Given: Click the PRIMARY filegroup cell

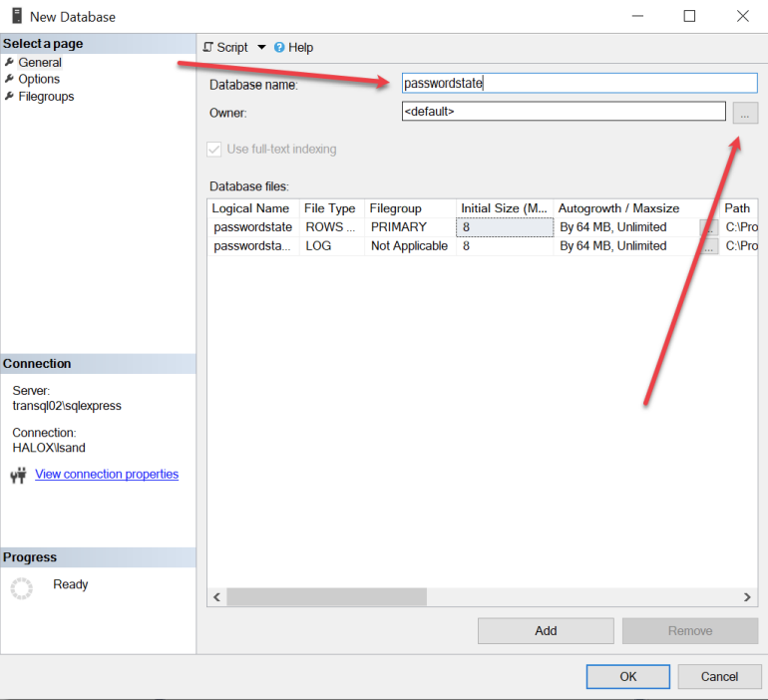Looking at the screenshot, I should [410, 227].
